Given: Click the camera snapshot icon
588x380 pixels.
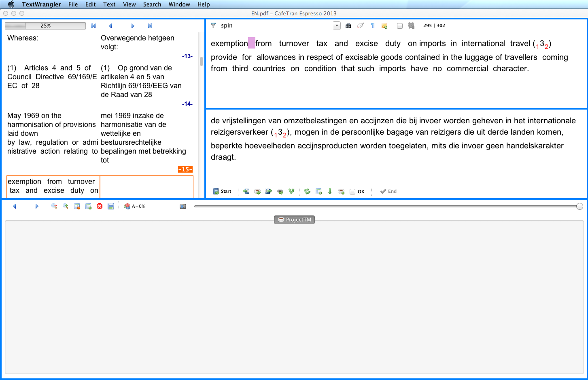Looking at the screenshot, I should click(x=183, y=207).
